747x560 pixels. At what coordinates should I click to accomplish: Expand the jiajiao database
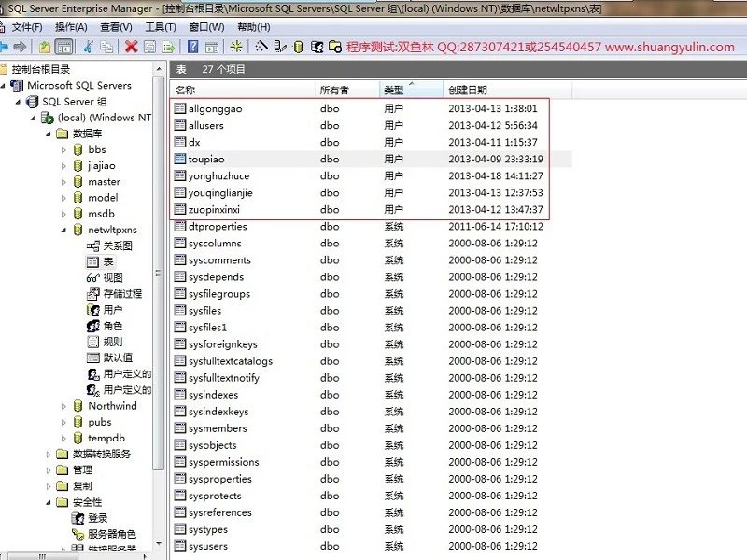(x=63, y=166)
